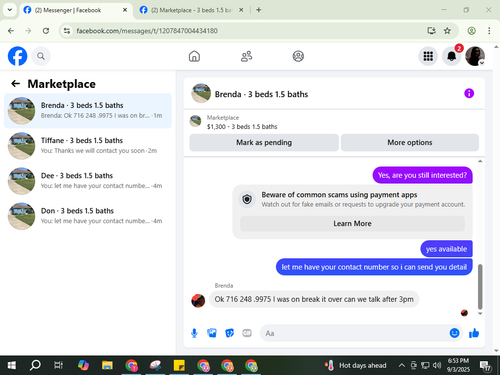Click the address bar URL
The image size is (500, 375).
tap(147, 31)
